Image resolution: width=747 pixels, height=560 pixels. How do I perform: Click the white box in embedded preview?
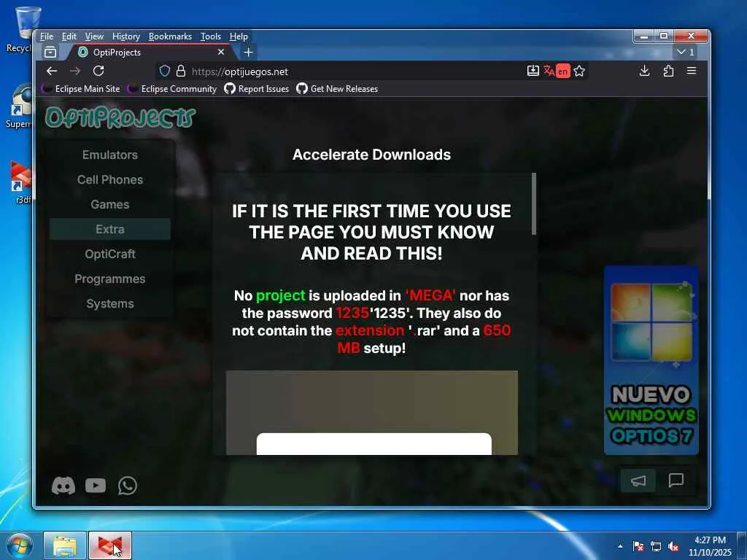coord(374,444)
